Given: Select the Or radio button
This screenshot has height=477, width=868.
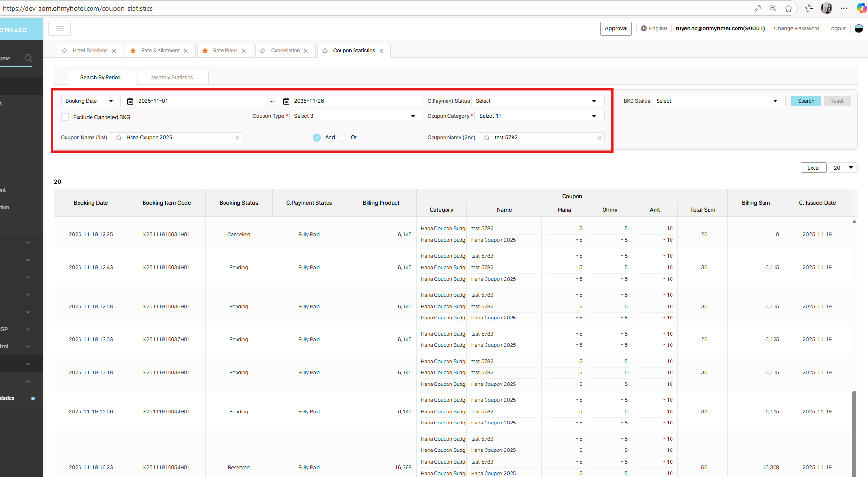Looking at the screenshot, I should click(342, 138).
